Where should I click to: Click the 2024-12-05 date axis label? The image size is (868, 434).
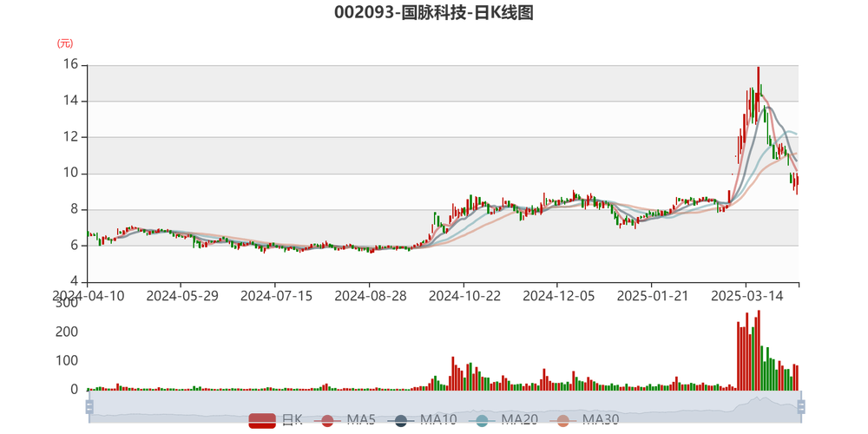pos(558,296)
